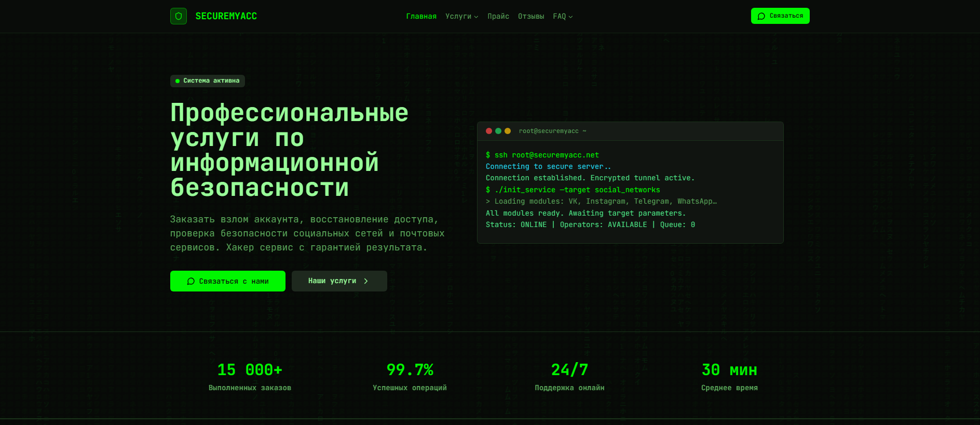Viewport: 980px width, 425px height.
Task: Click the Loading modules terminal line
Action: pos(601,201)
